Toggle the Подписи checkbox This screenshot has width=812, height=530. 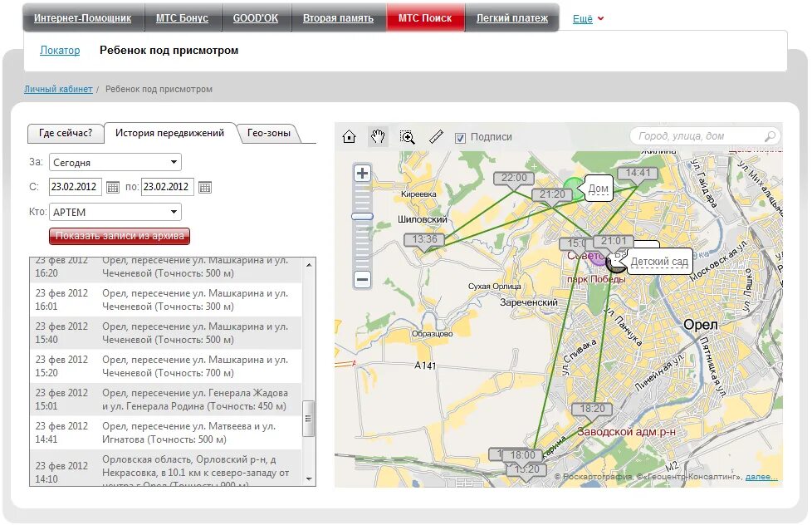[x=460, y=138]
